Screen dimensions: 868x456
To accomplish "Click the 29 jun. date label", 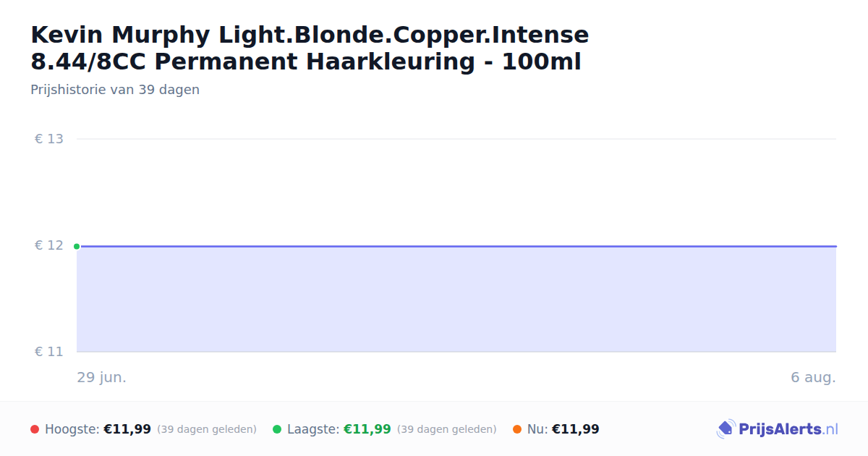I will coord(102,378).
